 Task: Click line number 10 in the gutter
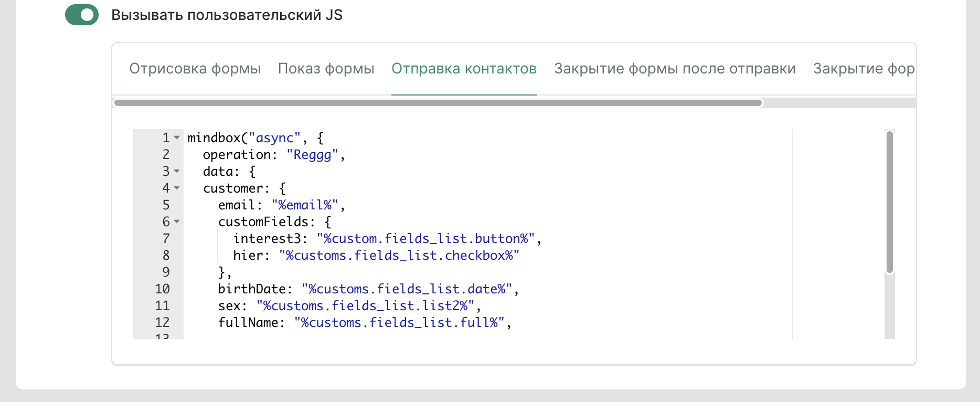(163, 289)
